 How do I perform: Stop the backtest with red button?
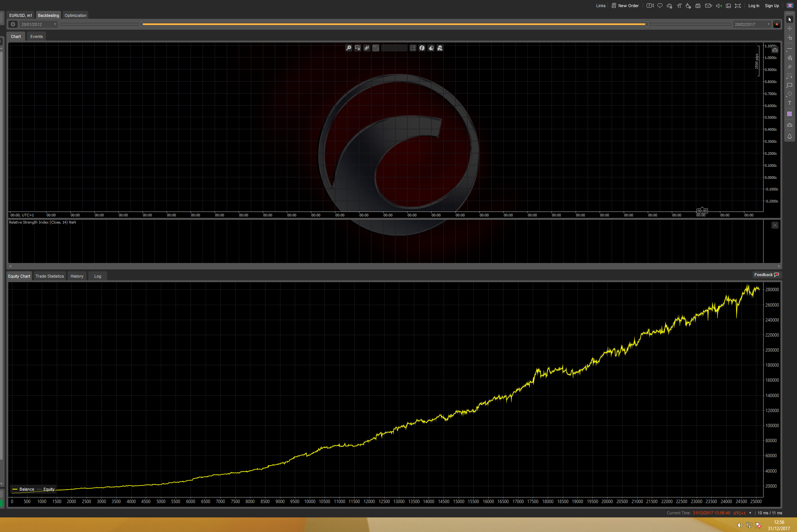(x=777, y=24)
